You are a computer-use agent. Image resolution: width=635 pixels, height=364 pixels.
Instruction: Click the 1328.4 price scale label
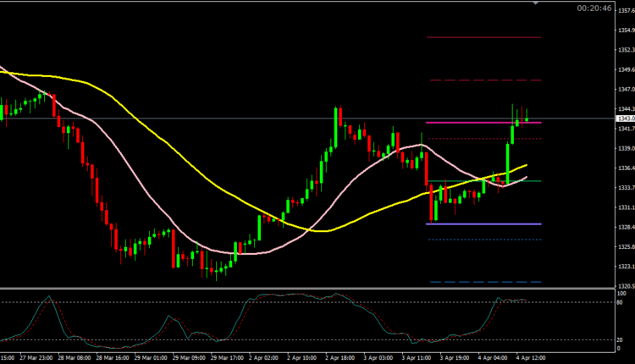624,228
